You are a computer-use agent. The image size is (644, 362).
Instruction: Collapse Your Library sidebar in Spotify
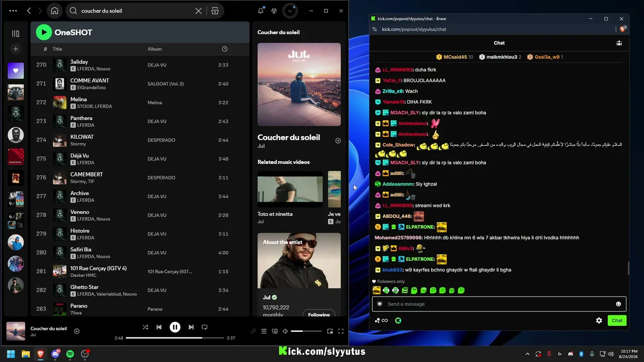point(16,34)
